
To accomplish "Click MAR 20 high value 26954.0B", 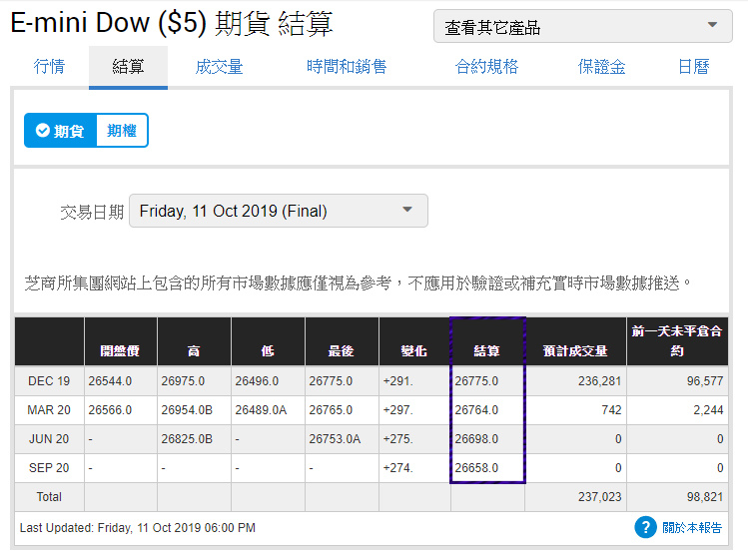I will click(187, 409).
